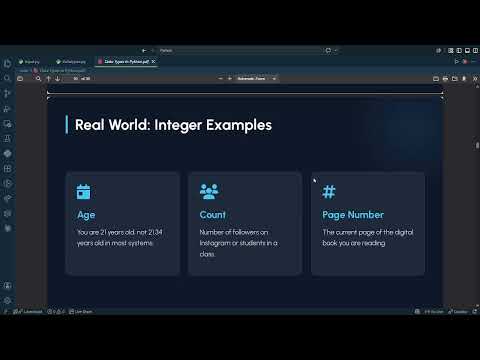
Task: Click the people icon on Count card
Action: (x=209, y=191)
